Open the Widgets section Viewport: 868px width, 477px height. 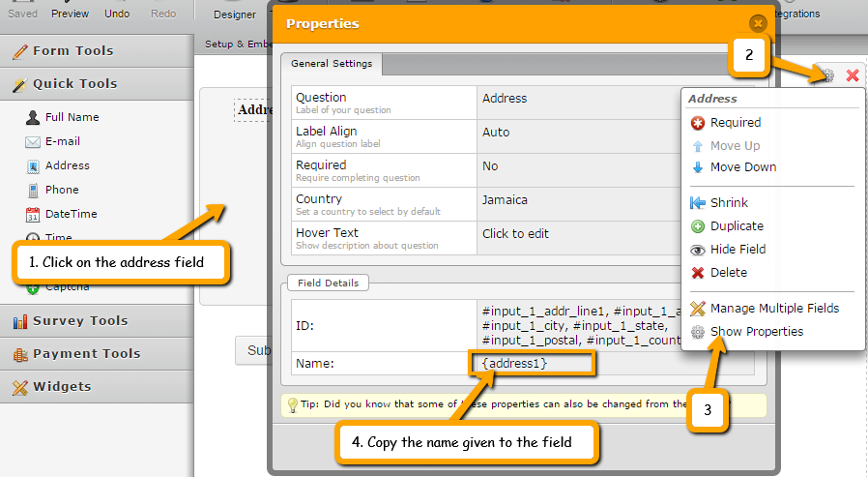tap(62, 386)
